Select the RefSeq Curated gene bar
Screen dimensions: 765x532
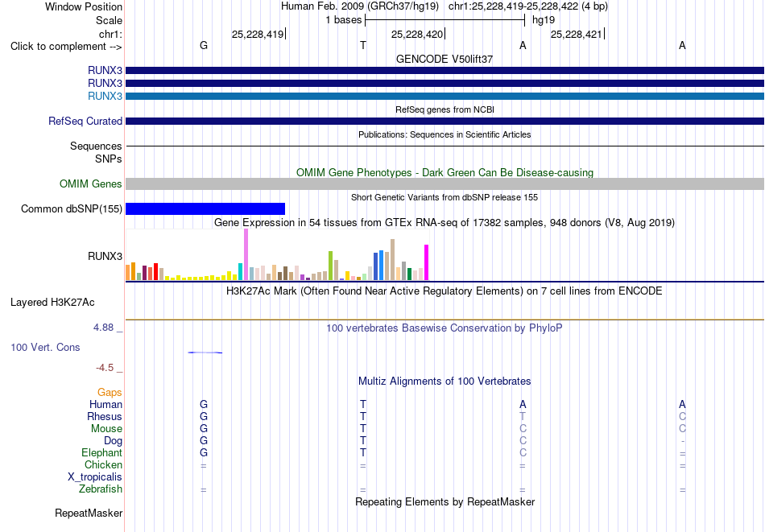(x=445, y=121)
